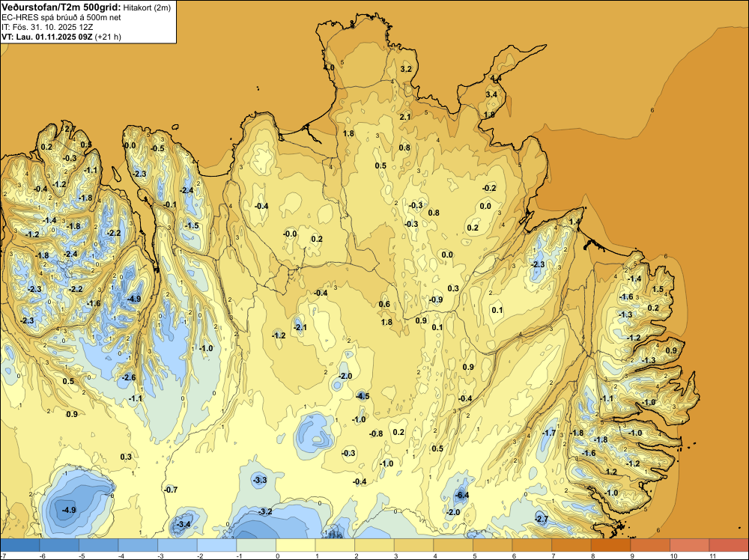749x560 pixels.
Task: Click the legend swatch between -1 and 0
Action: tap(256, 545)
